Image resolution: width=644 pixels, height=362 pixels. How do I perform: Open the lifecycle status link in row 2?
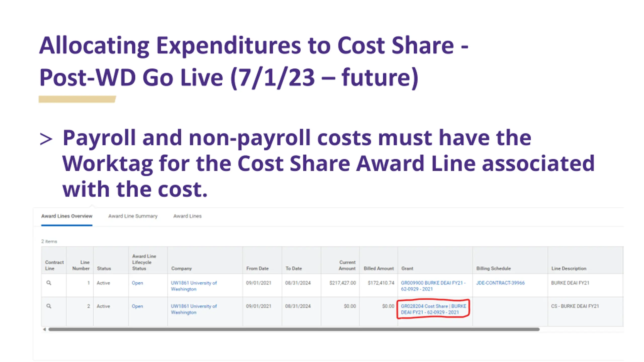pyautogui.click(x=137, y=306)
